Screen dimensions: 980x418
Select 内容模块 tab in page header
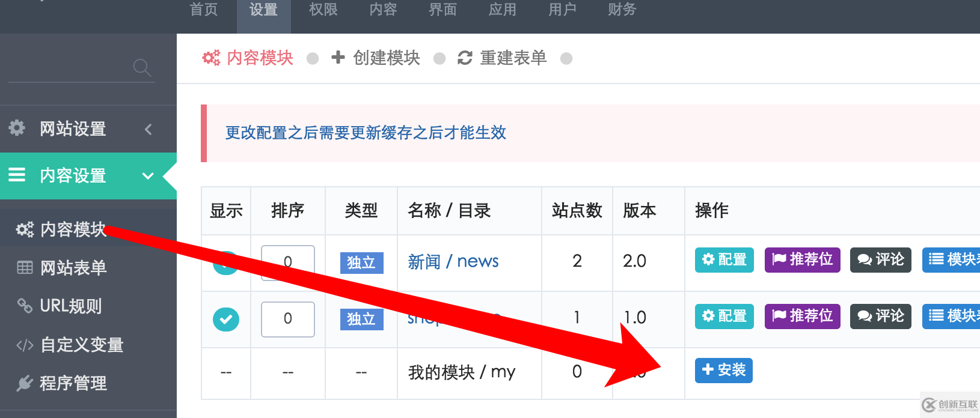coord(248,58)
